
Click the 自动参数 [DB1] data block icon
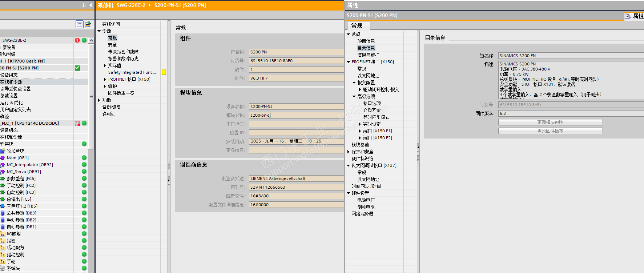[3, 227]
